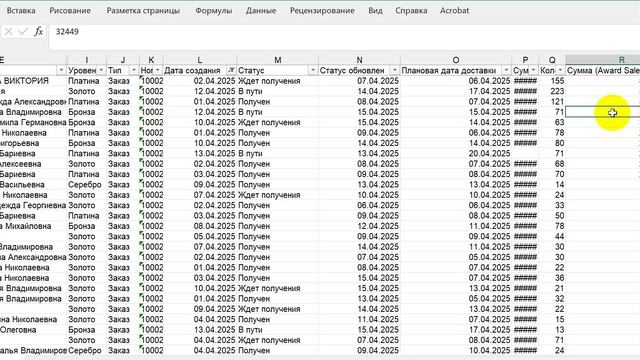640x360 pixels.
Task: Select the 'Михайловна' name cell
Action: 33,226
